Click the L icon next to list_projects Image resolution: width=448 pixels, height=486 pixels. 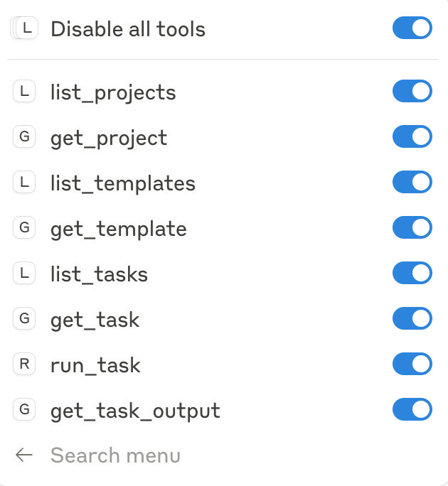tap(24, 91)
